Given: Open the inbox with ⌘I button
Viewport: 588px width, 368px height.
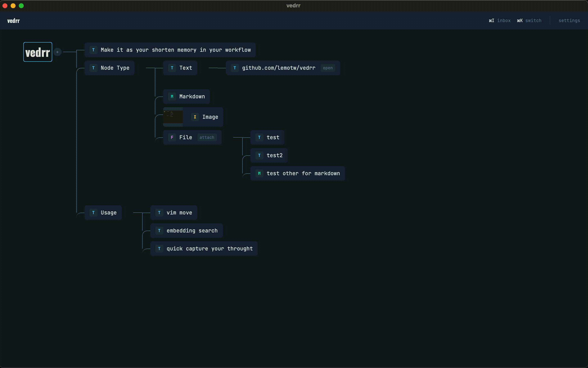Looking at the screenshot, I should [500, 21].
